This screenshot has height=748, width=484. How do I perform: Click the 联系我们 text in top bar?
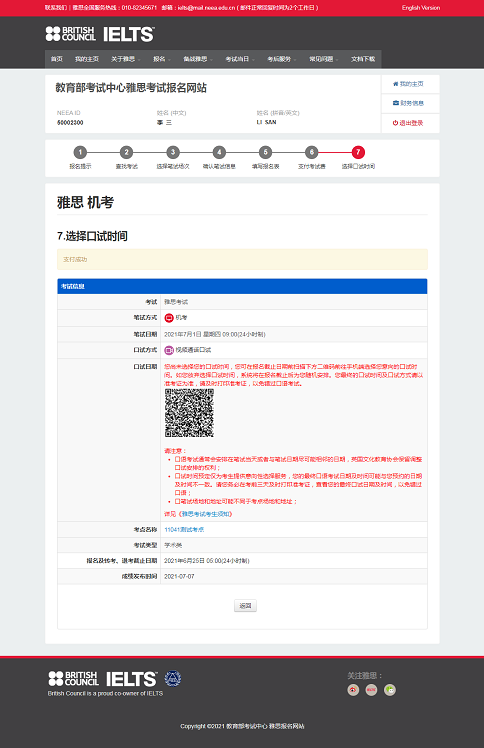pos(56,8)
